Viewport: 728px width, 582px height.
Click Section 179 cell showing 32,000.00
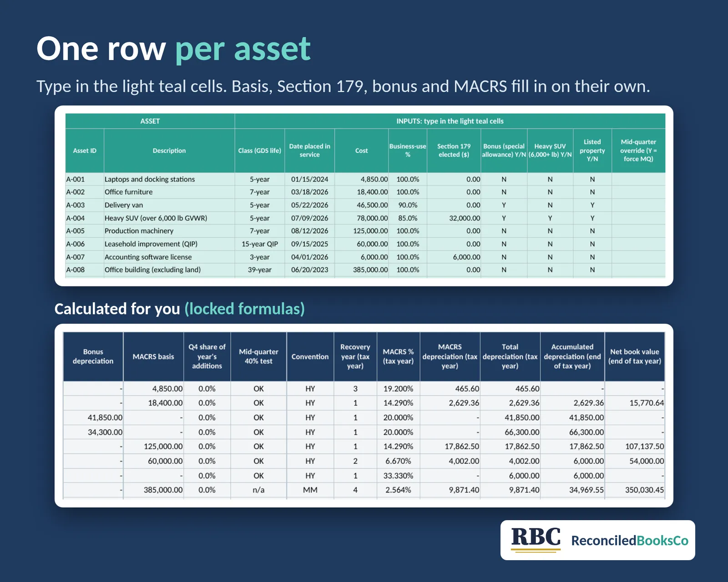(454, 218)
